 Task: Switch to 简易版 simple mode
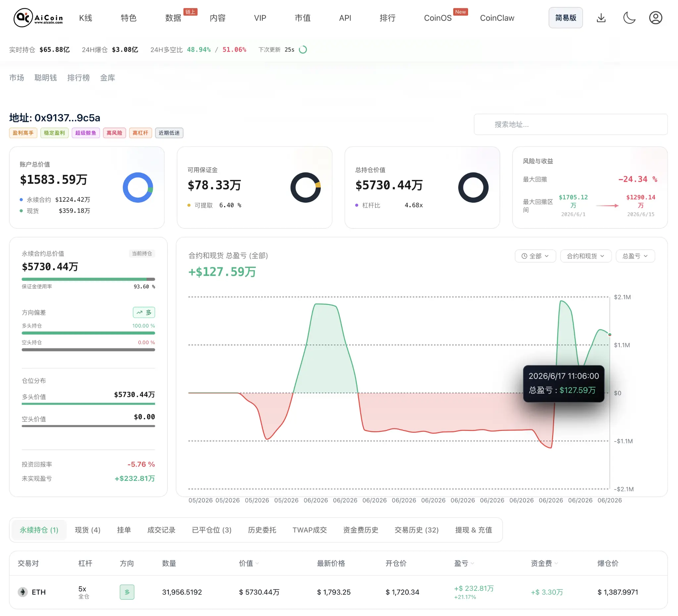coord(566,18)
